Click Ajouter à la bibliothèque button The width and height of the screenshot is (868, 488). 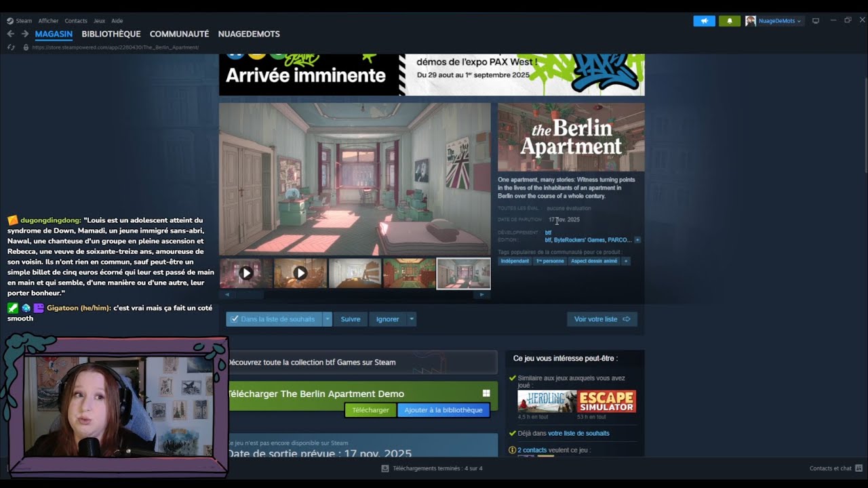point(443,410)
